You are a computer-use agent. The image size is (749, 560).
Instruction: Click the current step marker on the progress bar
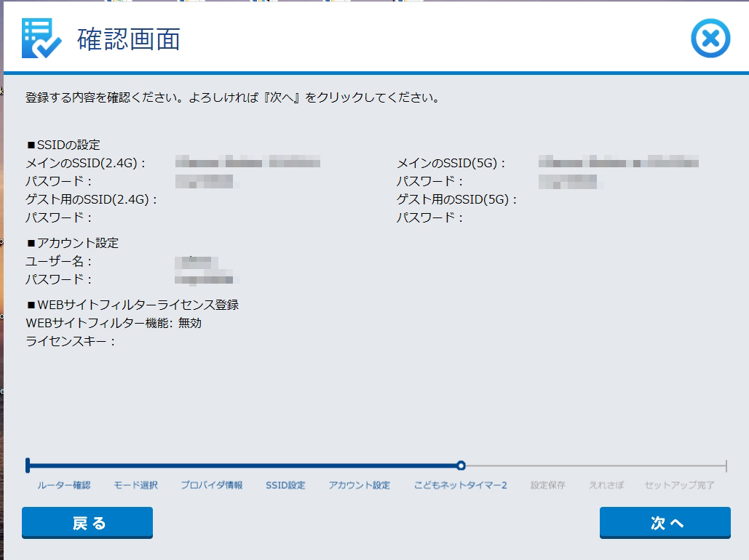coord(461,465)
